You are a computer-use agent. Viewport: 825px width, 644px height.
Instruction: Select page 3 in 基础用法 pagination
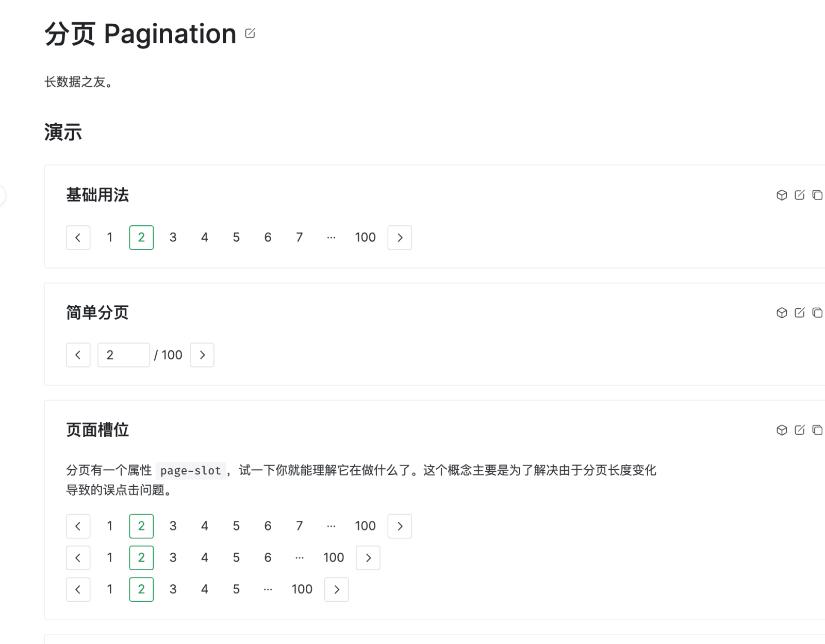click(173, 238)
